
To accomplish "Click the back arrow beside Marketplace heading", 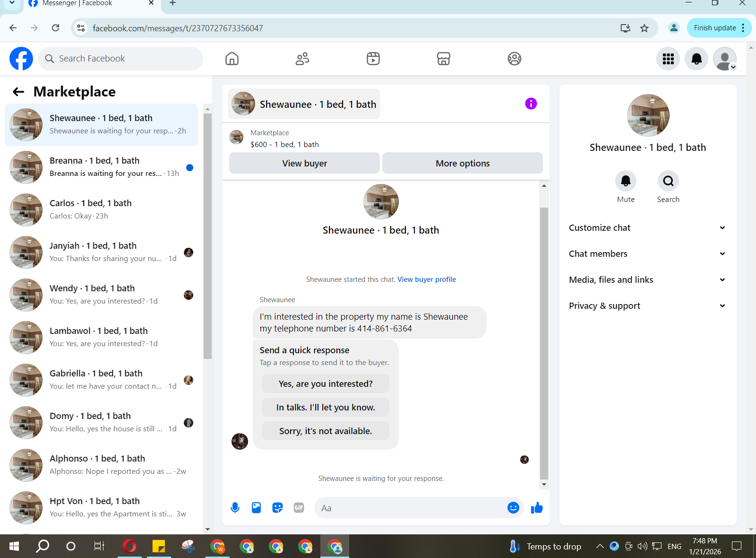I will coord(18,92).
